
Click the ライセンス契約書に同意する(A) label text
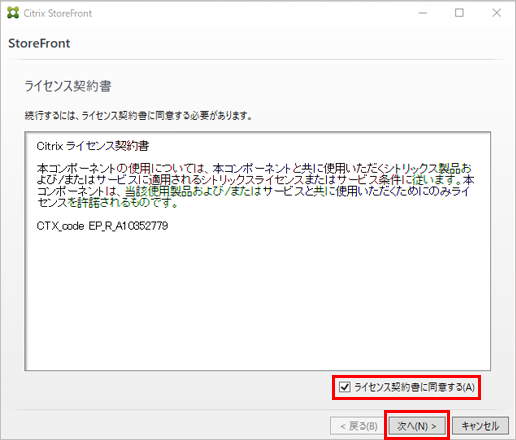pos(414,387)
